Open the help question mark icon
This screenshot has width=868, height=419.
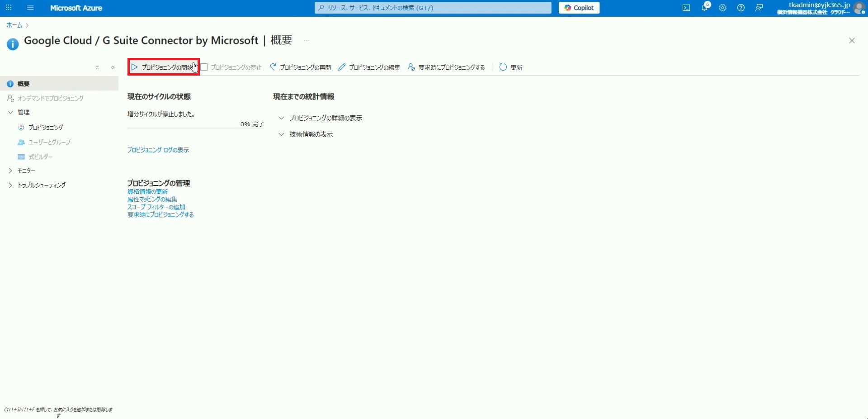741,8
